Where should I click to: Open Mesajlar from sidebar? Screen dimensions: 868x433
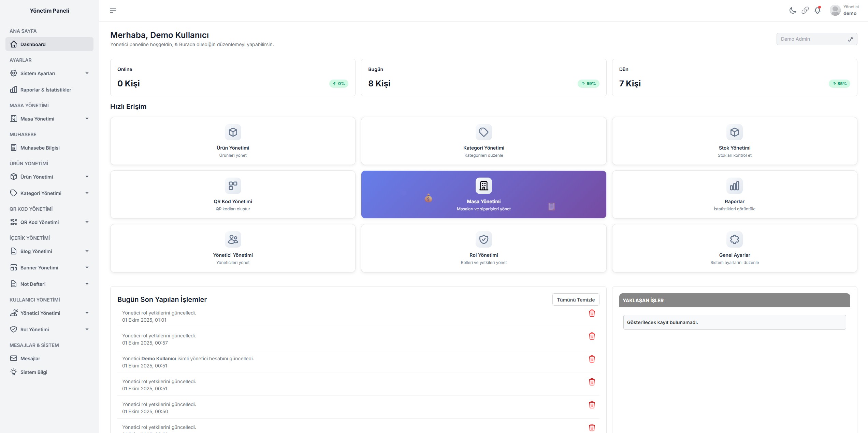coord(30,359)
